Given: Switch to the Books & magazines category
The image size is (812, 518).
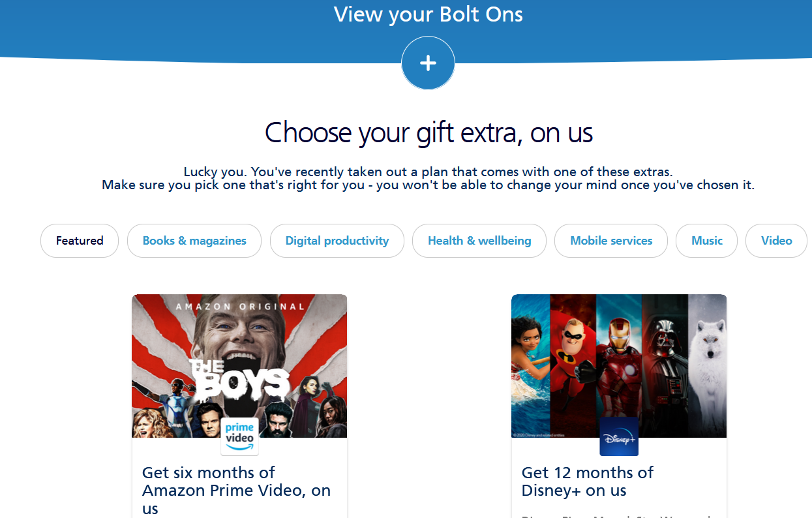Looking at the screenshot, I should [194, 241].
